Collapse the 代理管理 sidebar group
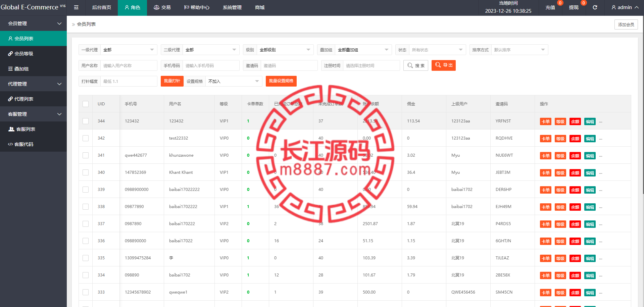Image resolution: width=644 pixels, height=307 pixels. pos(33,84)
